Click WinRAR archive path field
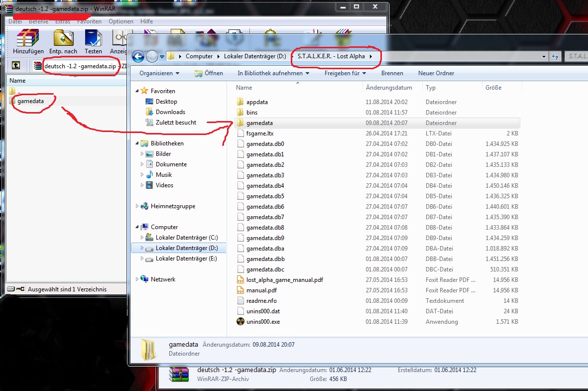588x391 pixels. click(80, 66)
